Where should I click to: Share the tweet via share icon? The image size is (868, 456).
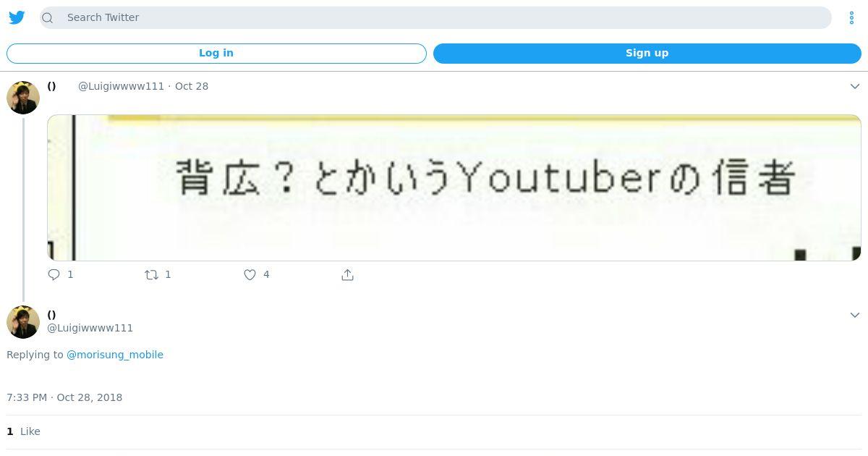(x=347, y=274)
